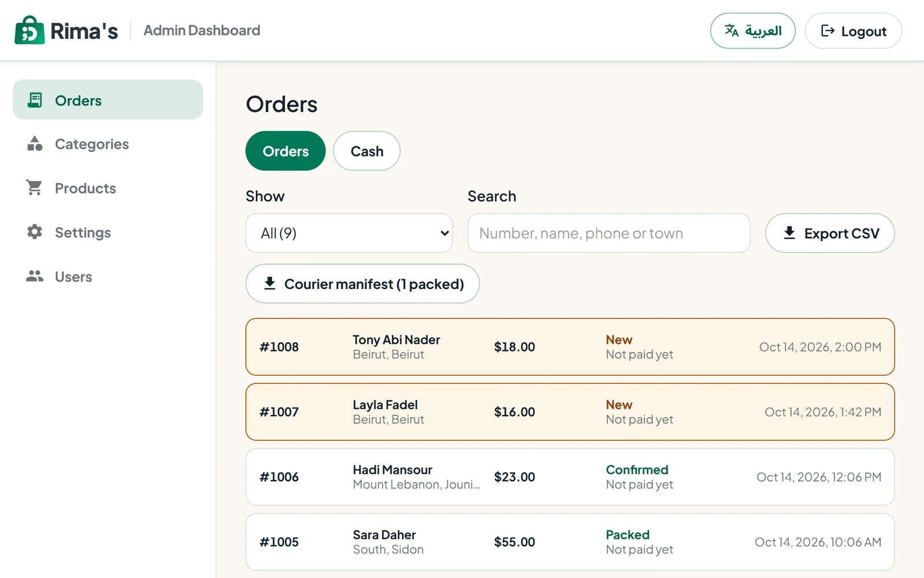Switch to the Cash tab
This screenshot has height=578, width=924.
(367, 151)
